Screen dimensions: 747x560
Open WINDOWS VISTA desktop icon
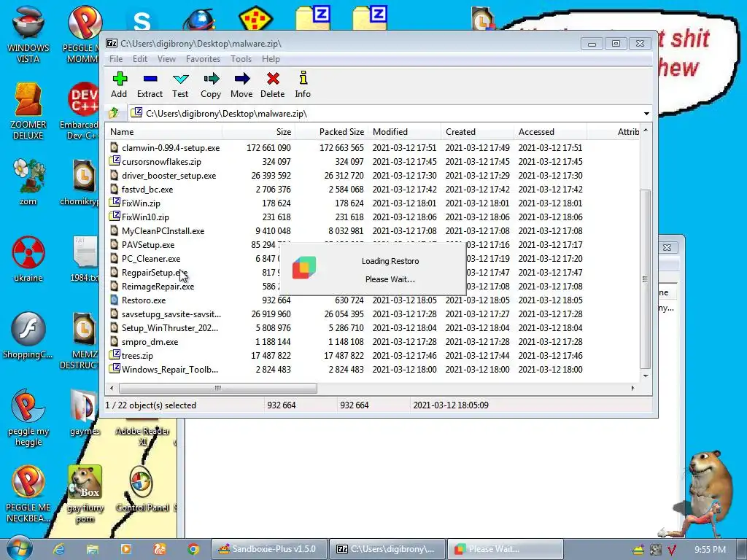click(28, 34)
